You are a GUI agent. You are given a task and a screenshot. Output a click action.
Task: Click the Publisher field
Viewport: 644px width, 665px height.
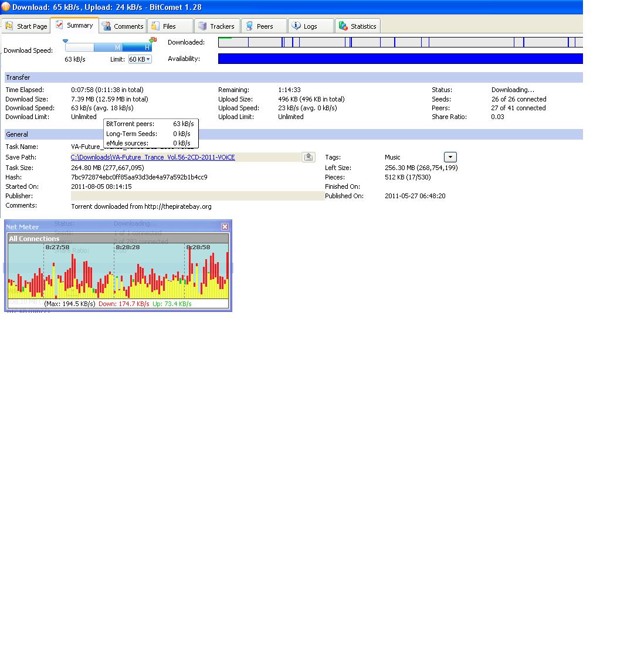pos(197,196)
